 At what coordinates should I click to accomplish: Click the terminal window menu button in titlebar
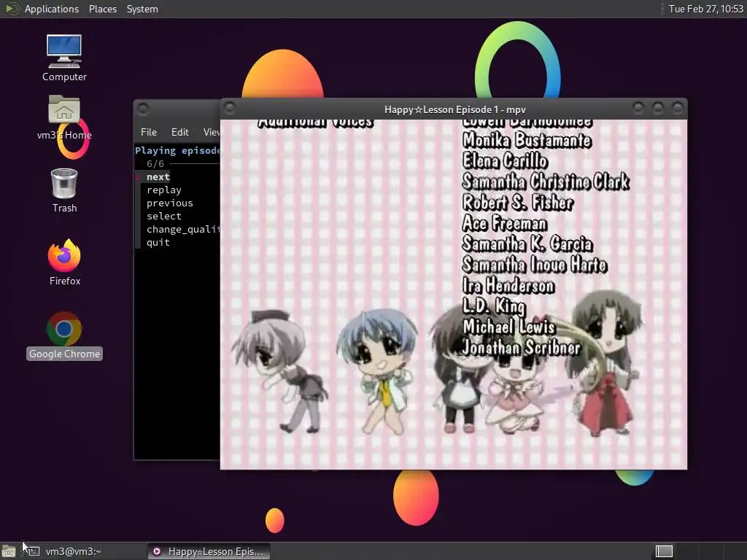[143, 109]
